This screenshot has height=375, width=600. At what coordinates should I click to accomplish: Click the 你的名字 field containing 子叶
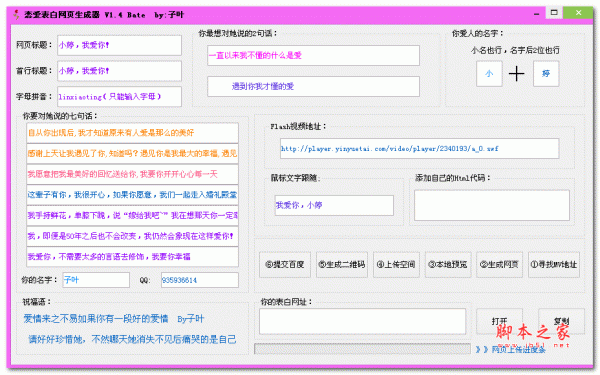tap(96, 280)
